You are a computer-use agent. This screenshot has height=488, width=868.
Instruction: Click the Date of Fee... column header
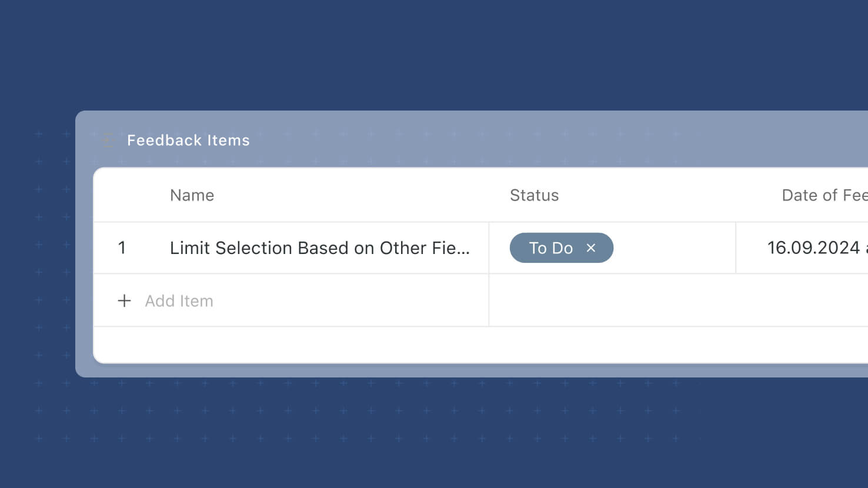pyautogui.click(x=824, y=195)
